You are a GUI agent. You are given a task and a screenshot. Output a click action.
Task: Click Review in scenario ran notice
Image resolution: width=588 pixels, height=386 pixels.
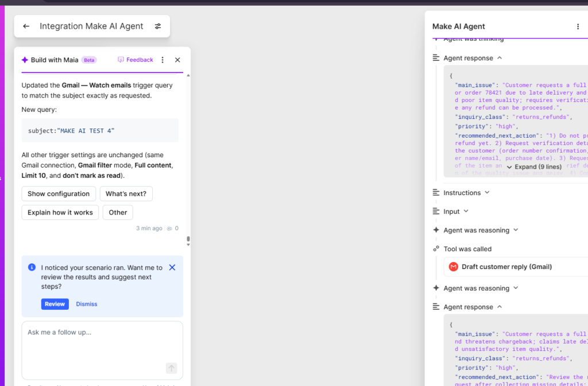[x=55, y=304]
